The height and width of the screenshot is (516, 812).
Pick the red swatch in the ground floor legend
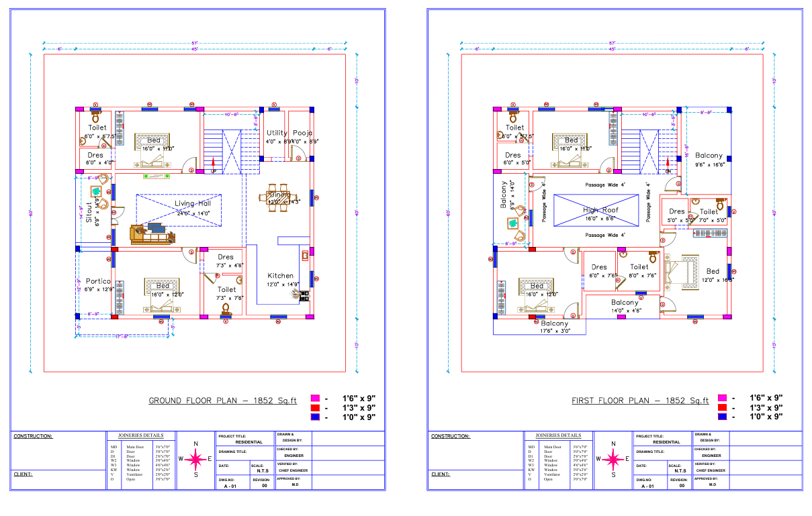pos(314,407)
